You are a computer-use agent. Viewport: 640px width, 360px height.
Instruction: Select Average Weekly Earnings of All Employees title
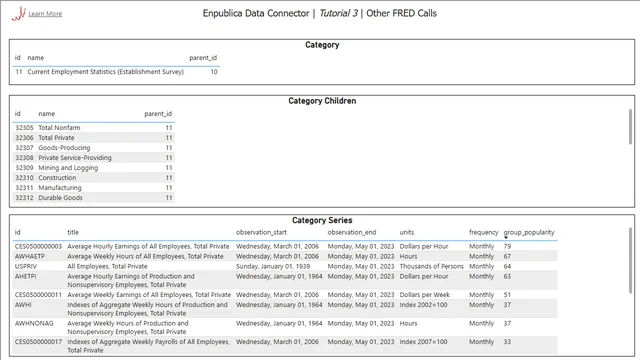point(149,295)
